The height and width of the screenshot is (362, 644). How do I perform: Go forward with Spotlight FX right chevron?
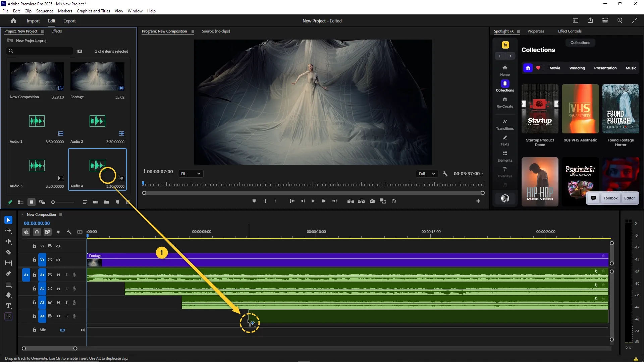510,56
